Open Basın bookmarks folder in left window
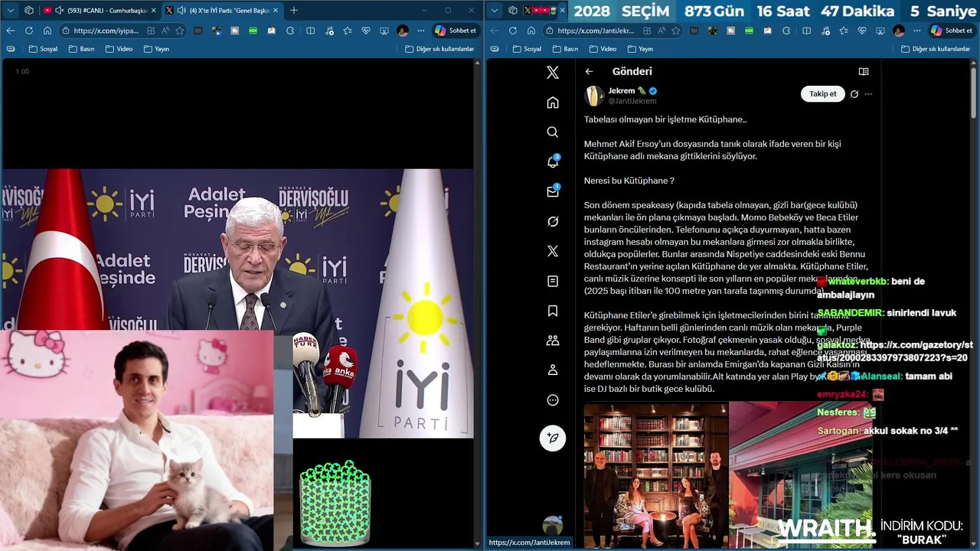The image size is (980, 551). point(81,49)
